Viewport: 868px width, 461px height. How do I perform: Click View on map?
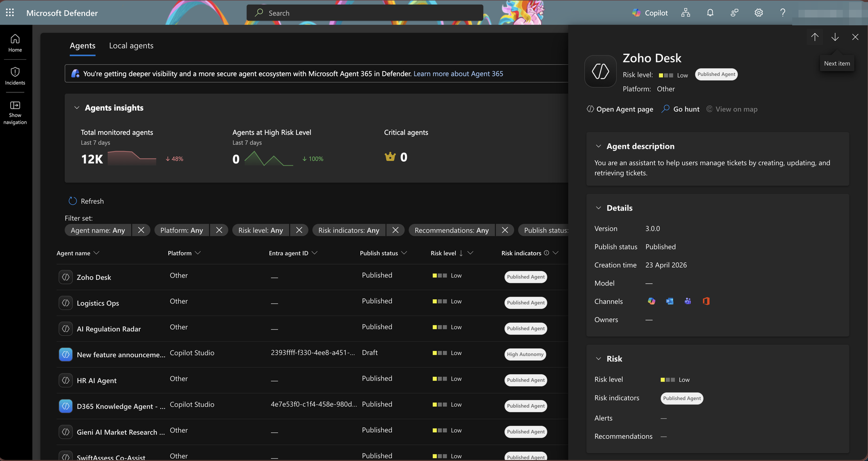(731, 109)
